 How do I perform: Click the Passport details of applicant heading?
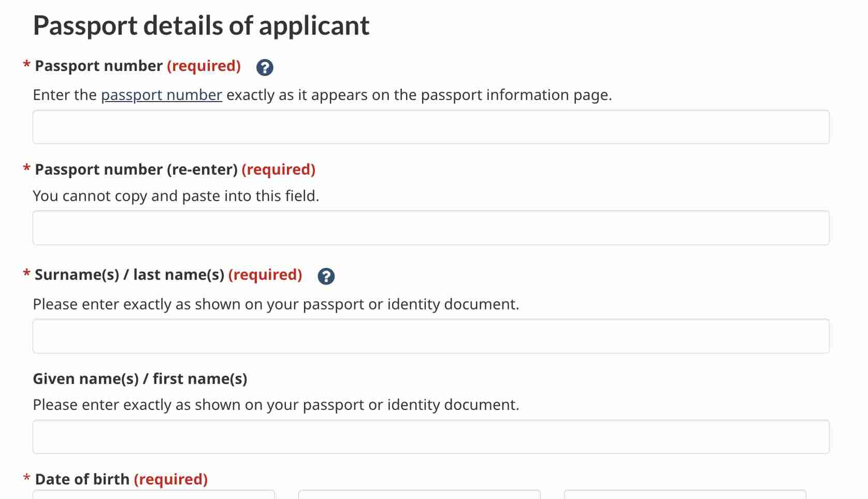[201, 25]
